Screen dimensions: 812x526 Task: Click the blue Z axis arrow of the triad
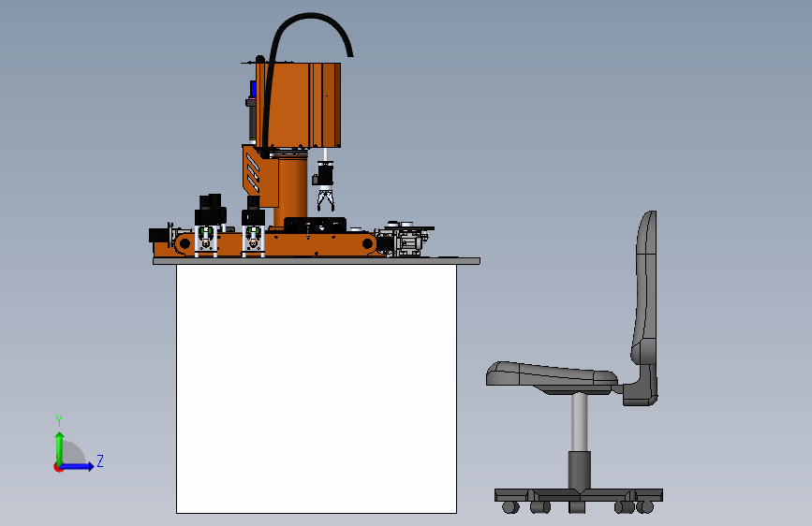(78, 466)
